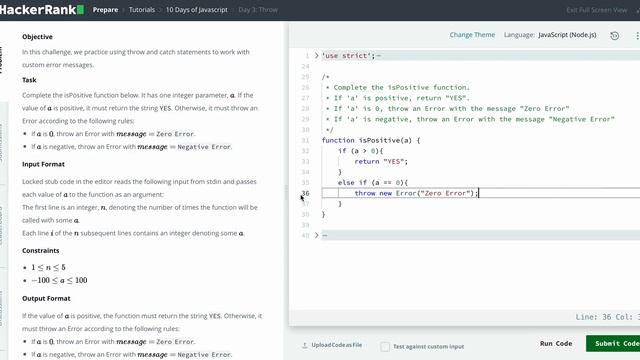Click the 1 ≤ n ≤ 5 constraint

coord(48,267)
